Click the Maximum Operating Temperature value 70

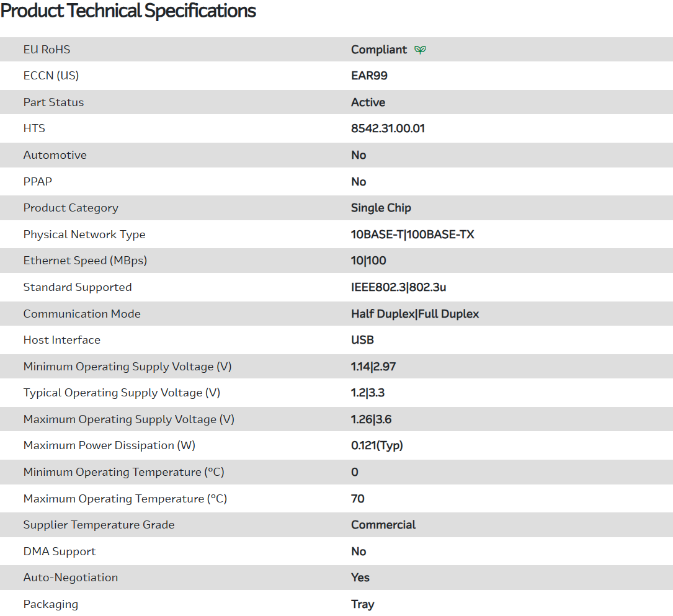358,499
